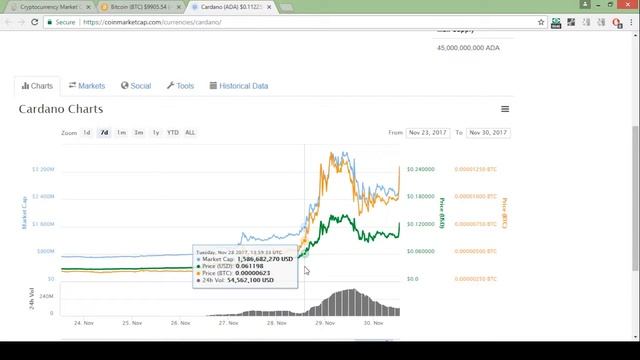Set chart zoom to 1m

[122, 133]
